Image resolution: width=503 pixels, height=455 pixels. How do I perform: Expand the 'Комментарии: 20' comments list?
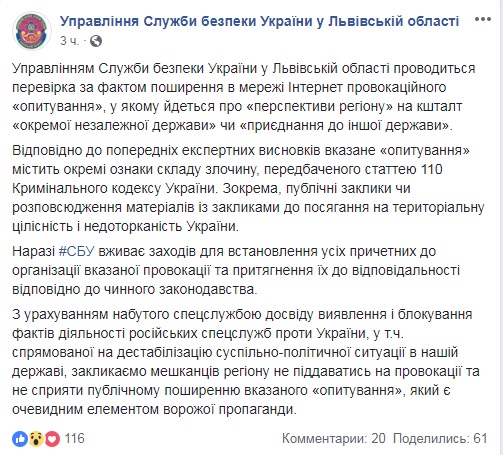334,438
